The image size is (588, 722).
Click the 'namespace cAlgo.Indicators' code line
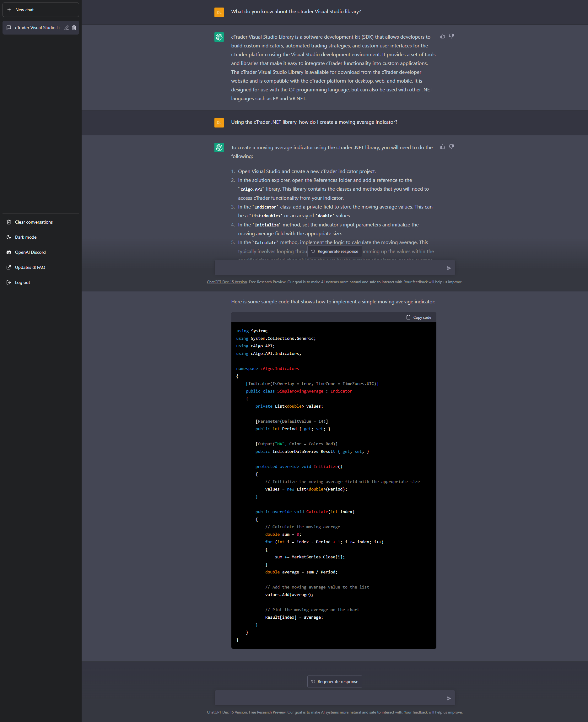click(267, 369)
